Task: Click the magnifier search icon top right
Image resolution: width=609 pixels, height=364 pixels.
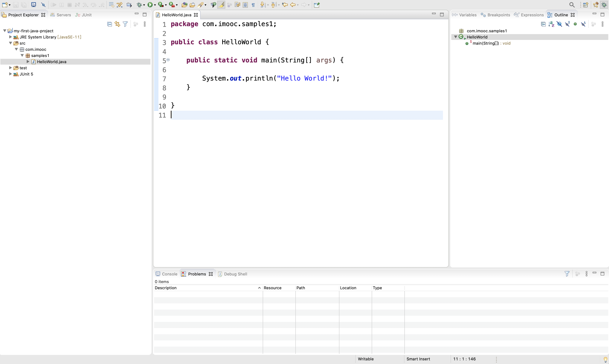Action: click(572, 5)
